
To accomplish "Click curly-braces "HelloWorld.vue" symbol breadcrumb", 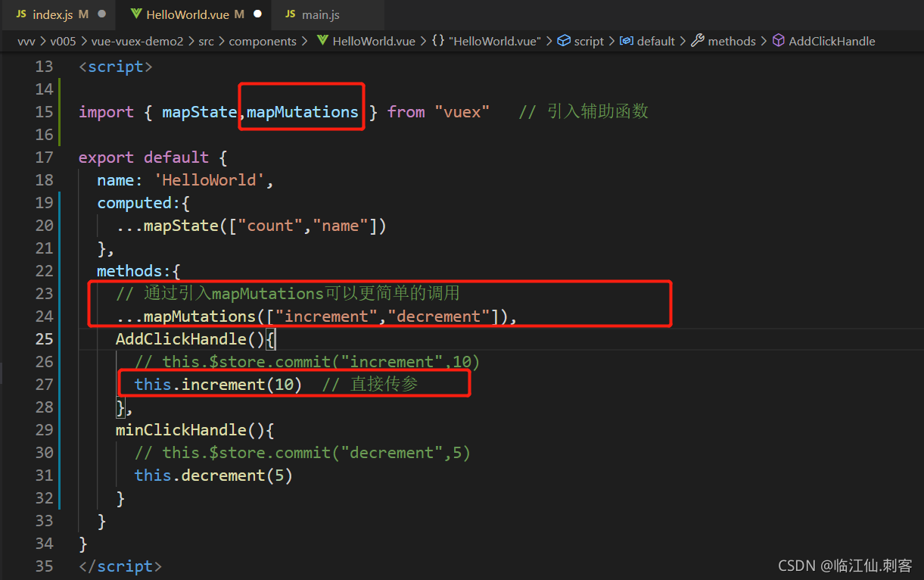I will [x=487, y=42].
